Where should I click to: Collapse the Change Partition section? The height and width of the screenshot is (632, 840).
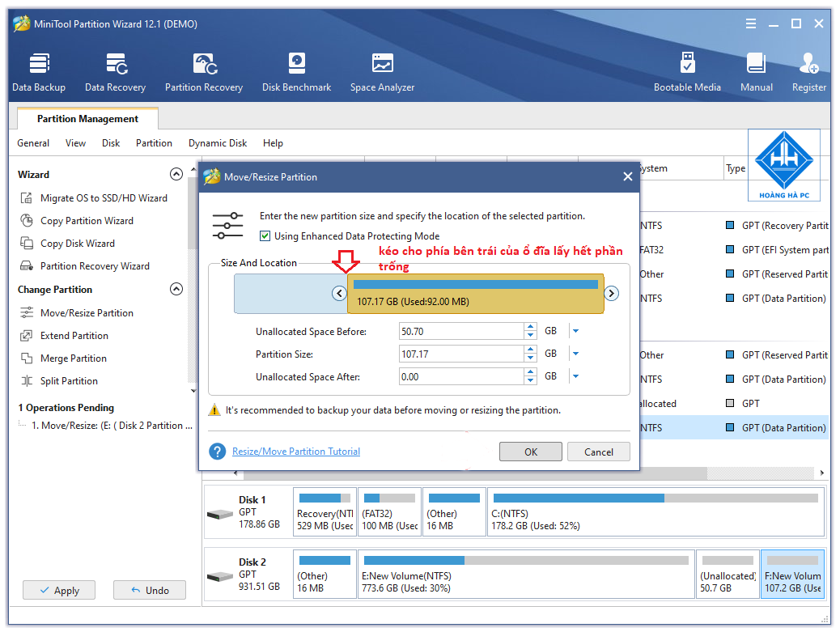(x=176, y=289)
